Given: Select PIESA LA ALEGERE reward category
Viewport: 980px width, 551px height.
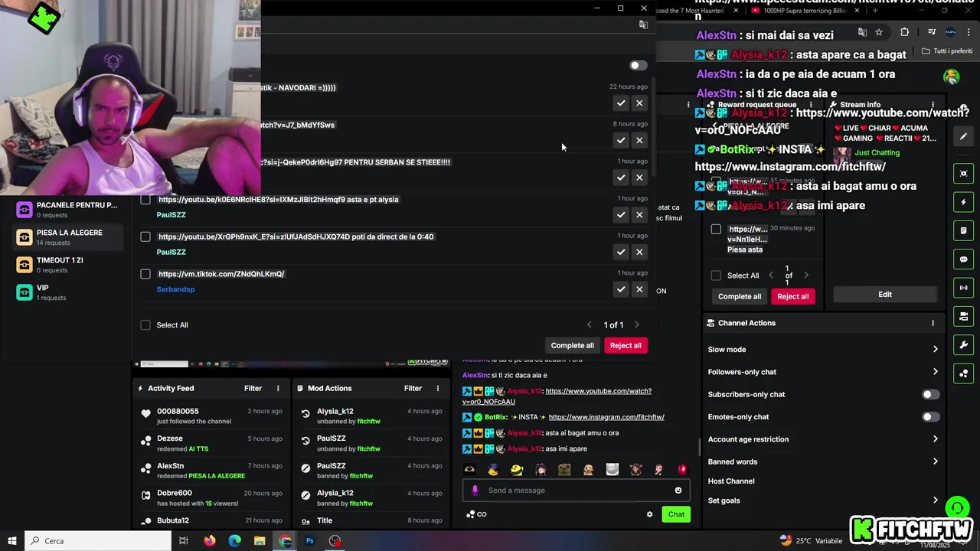Looking at the screenshot, I should pyautogui.click(x=69, y=237).
